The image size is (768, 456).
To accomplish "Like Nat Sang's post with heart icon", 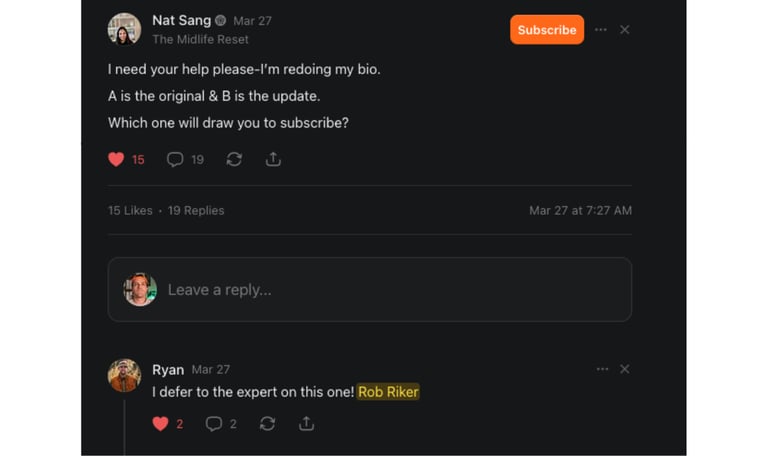I will (x=116, y=159).
